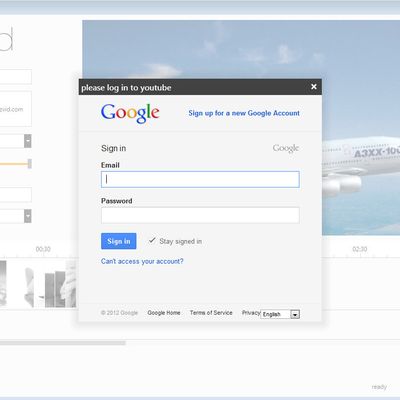
Task: Click the gray Google wordmark beside Sign in
Action: pyautogui.click(x=286, y=148)
